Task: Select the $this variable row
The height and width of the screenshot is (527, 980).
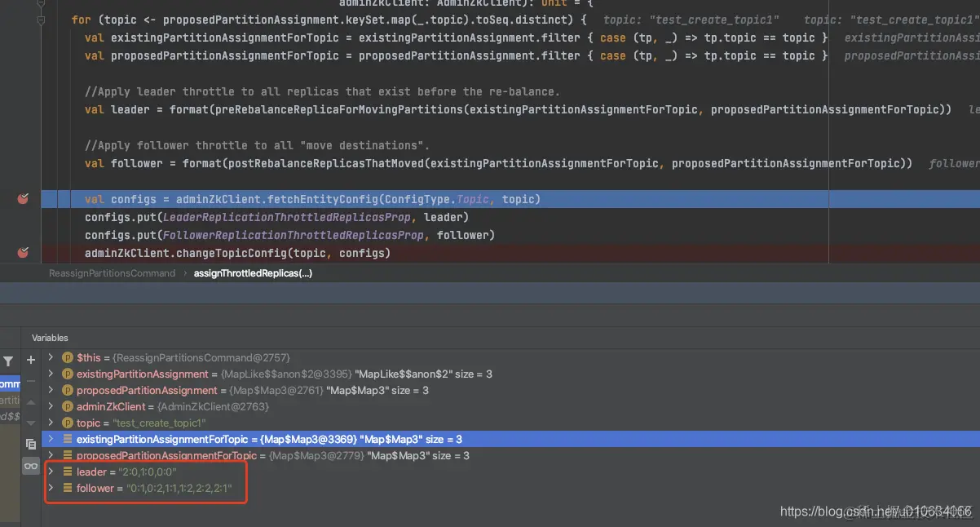Action: pyautogui.click(x=511, y=357)
